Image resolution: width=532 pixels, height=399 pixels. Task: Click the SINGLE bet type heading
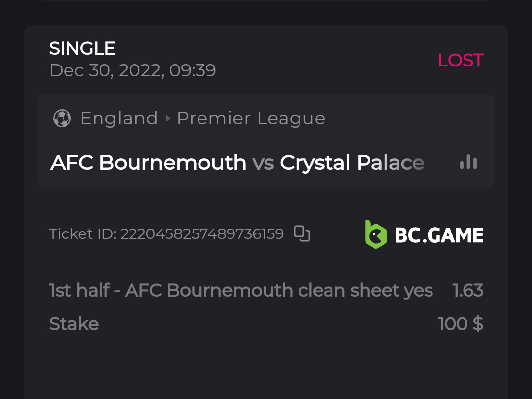[82, 48]
